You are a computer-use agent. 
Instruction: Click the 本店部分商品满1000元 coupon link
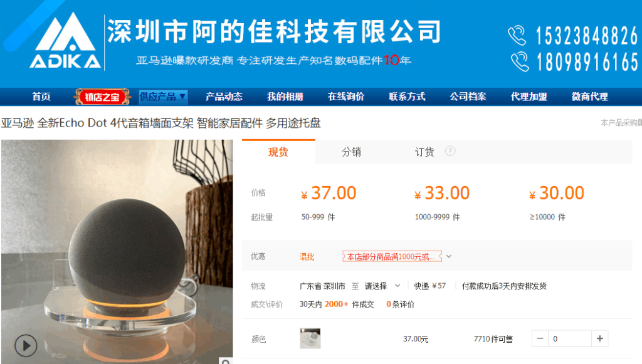pyautogui.click(x=392, y=256)
